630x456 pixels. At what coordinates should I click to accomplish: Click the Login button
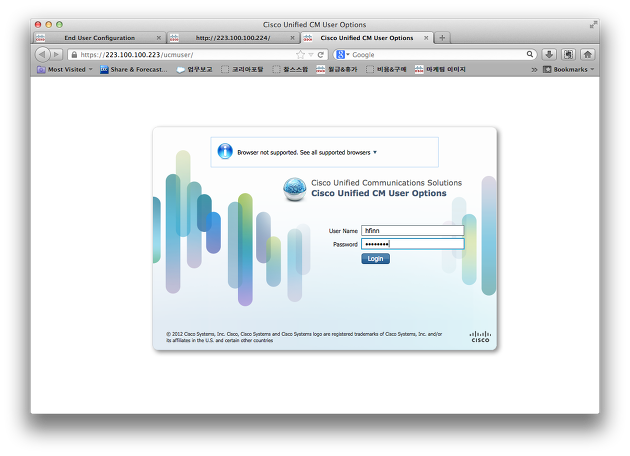(375, 258)
